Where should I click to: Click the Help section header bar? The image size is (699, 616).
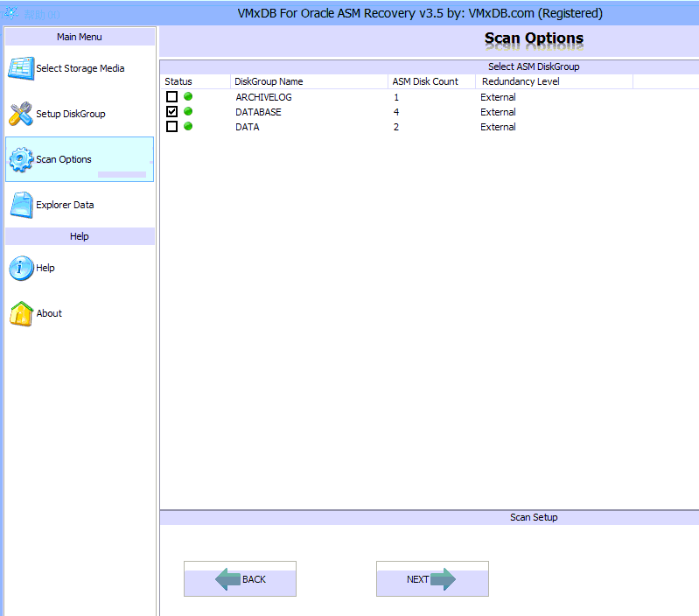click(x=80, y=236)
